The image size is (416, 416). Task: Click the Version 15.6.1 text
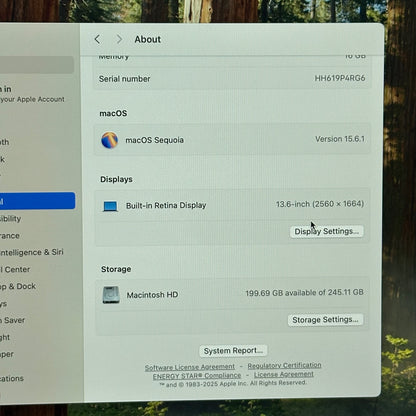[x=340, y=139]
